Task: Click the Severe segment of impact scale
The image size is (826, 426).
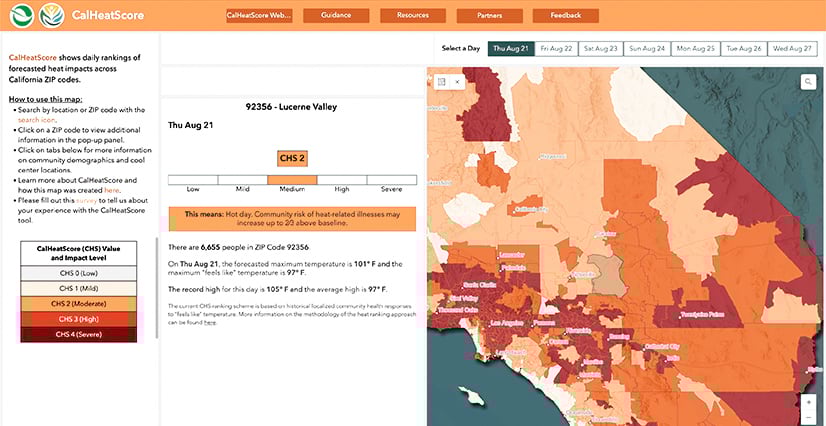Action: (391, 180)
